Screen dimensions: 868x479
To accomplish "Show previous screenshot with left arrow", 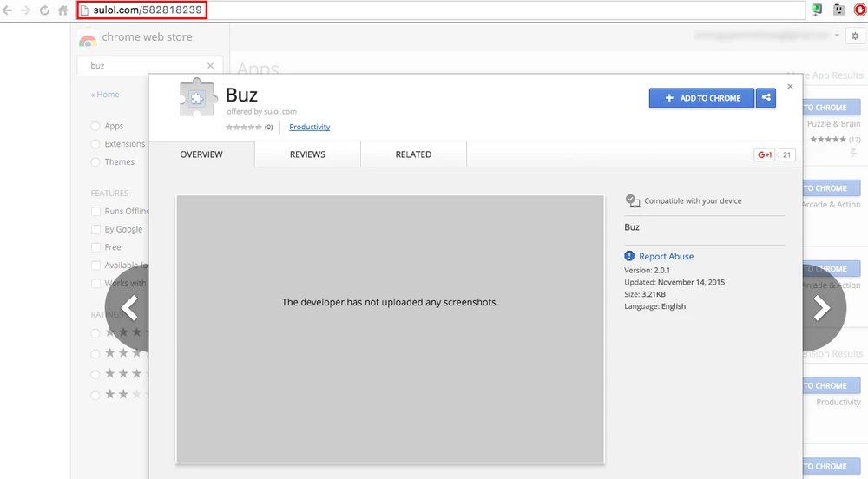I will coord(131,307).
